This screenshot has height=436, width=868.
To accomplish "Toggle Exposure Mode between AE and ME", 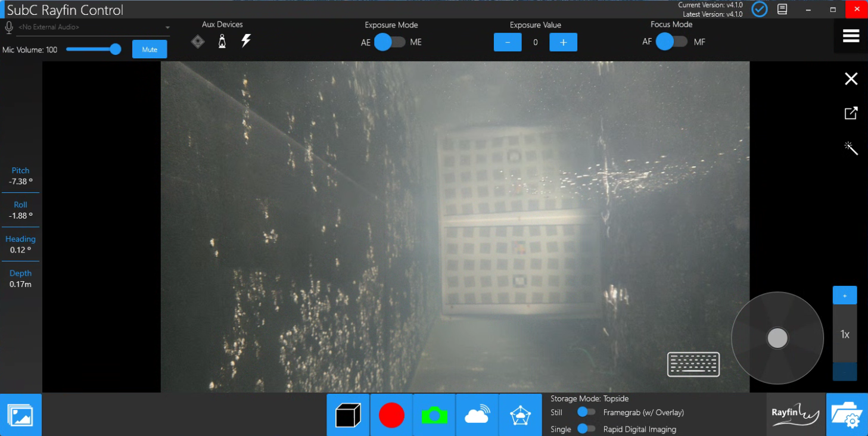I will [x=390, y=42].
